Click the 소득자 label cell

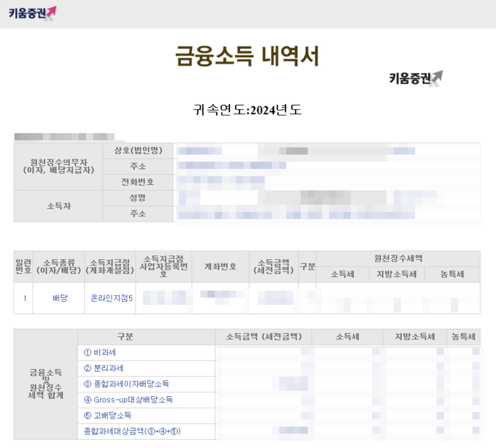58,206
